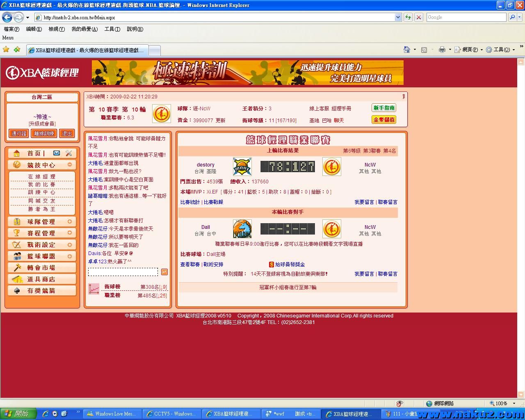Image resolution: width=525 pixels, height=420 pixels.
Task: Click the 離線訓練 button
Action: tap(44, 134)
